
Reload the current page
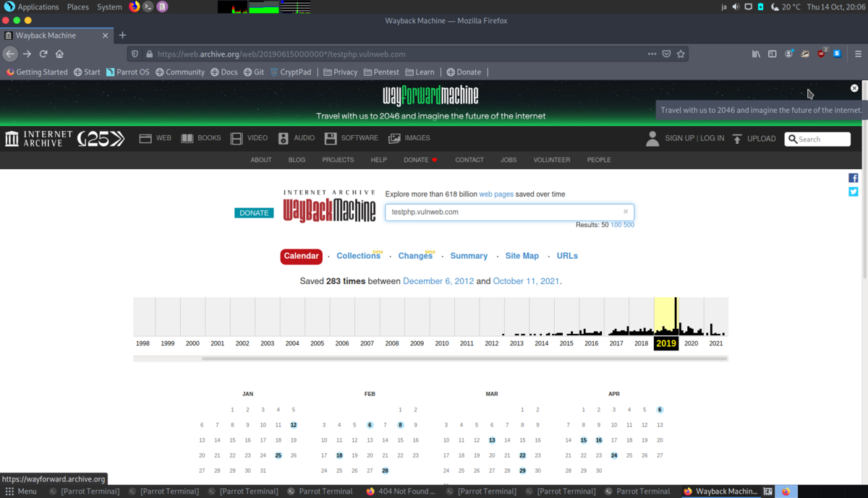tap(43, 53)
